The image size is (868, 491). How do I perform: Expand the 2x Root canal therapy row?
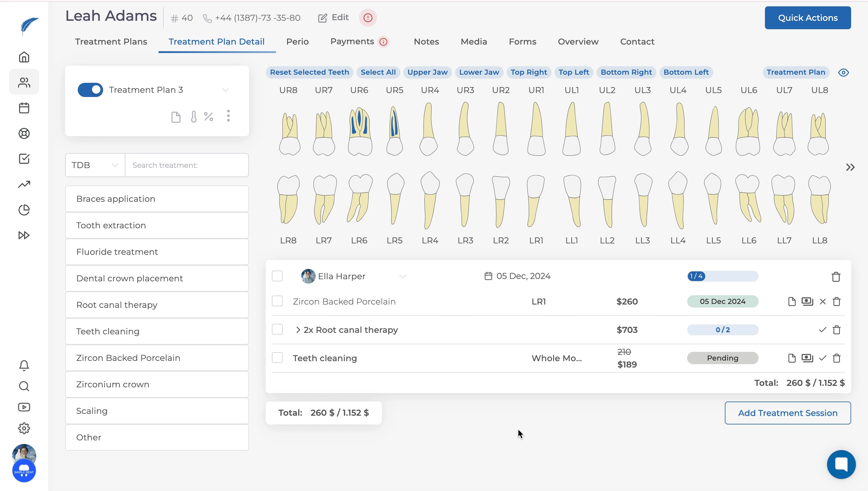click(x=298, y=330)
